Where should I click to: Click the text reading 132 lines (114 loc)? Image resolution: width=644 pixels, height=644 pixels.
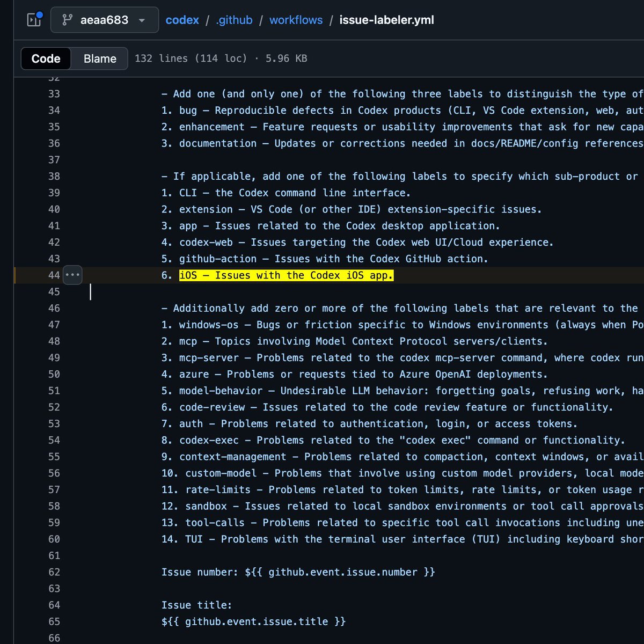pyautogui.click(x=191, y=58)
